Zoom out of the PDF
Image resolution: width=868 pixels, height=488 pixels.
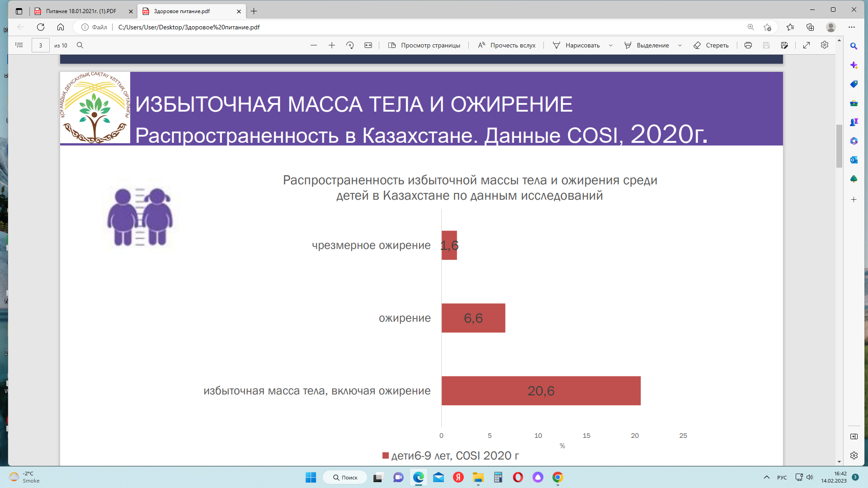[x=314, y=45]
